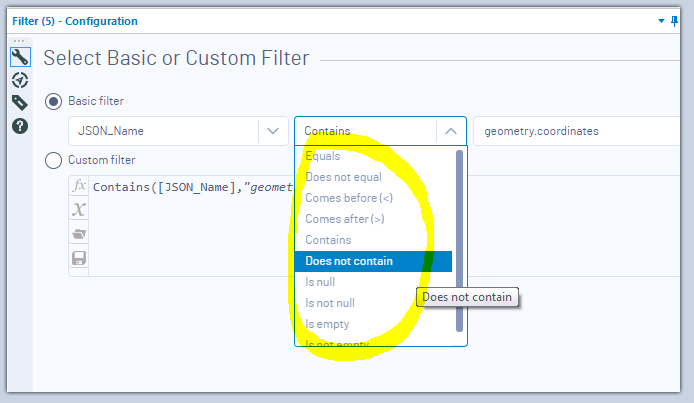The image size is (694, 403).
Task: Collapse the Contains operator dropdown
Action: tap(451, 131)
